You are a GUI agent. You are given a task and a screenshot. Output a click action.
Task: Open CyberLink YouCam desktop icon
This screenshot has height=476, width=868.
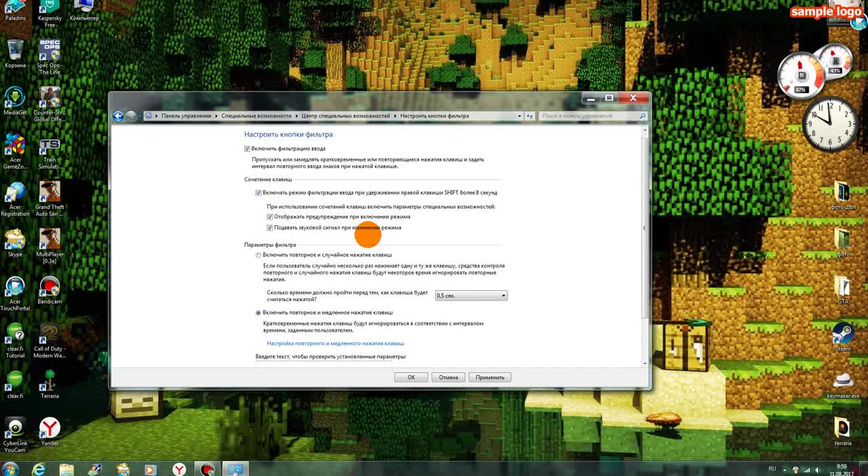pos(15,435)
